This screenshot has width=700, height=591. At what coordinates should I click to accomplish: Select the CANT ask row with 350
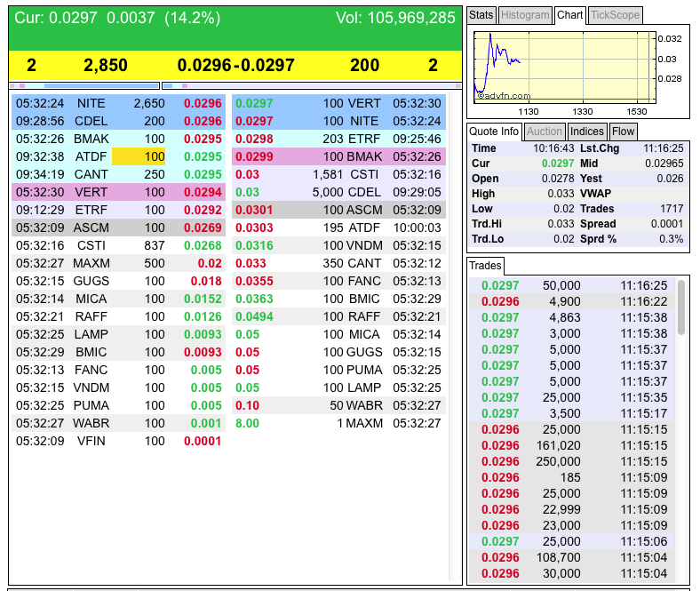(338, 263)
